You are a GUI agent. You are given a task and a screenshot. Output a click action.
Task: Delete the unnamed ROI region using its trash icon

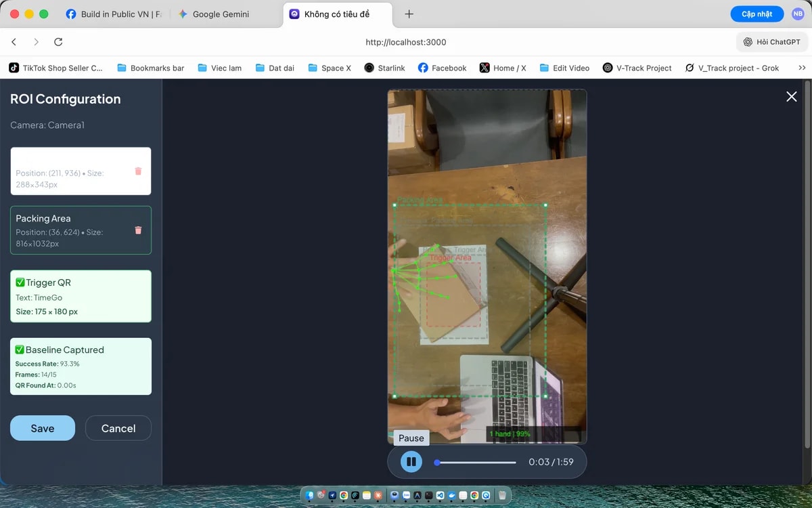tap(138, 171)
